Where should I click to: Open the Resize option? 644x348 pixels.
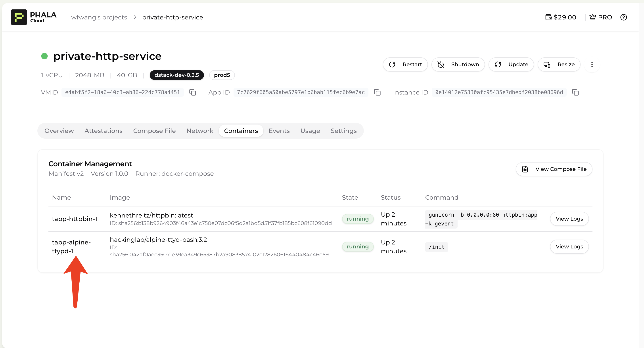(x=559, y=64)
